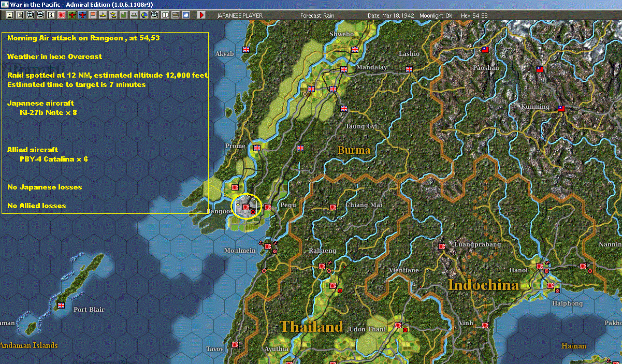Screen dimensions: 622x364
Task: Click the Japanese flag at Moulmein
Action: click(x=267, y=246)
